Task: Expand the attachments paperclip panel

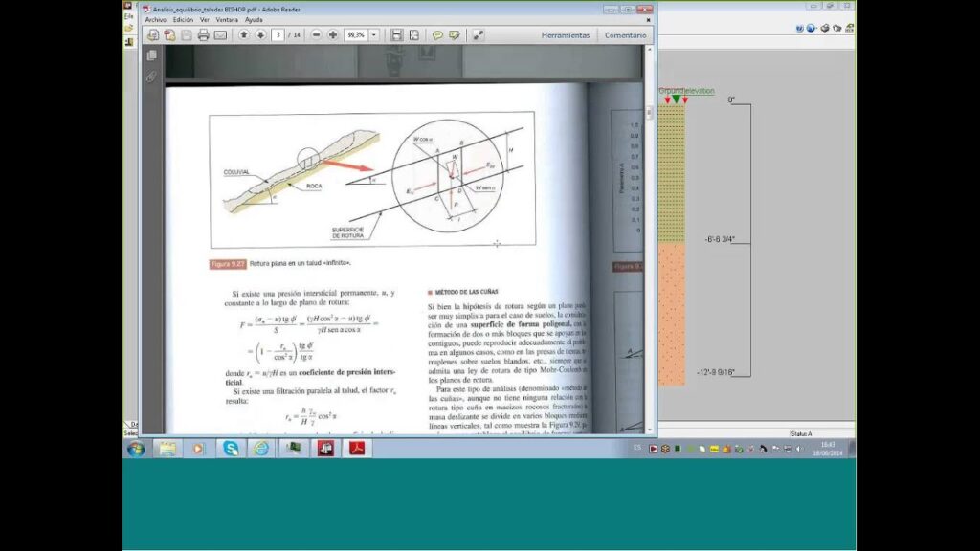Action: pos(151,77)
